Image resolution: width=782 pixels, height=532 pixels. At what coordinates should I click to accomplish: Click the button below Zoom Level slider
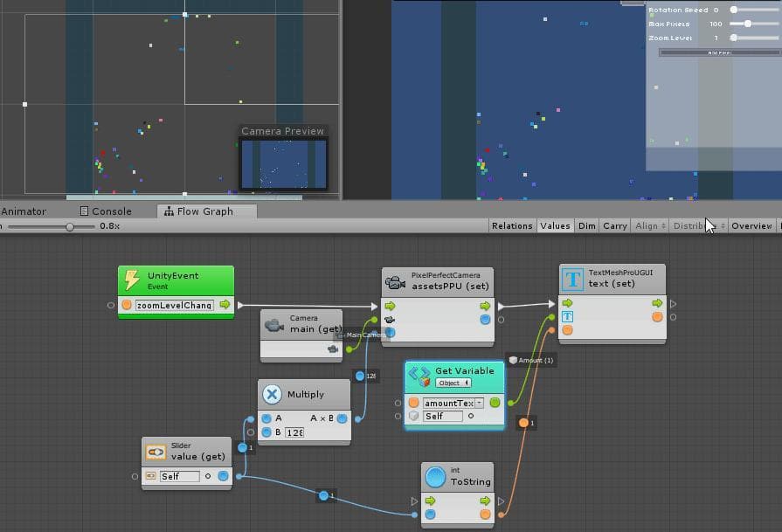720,52
